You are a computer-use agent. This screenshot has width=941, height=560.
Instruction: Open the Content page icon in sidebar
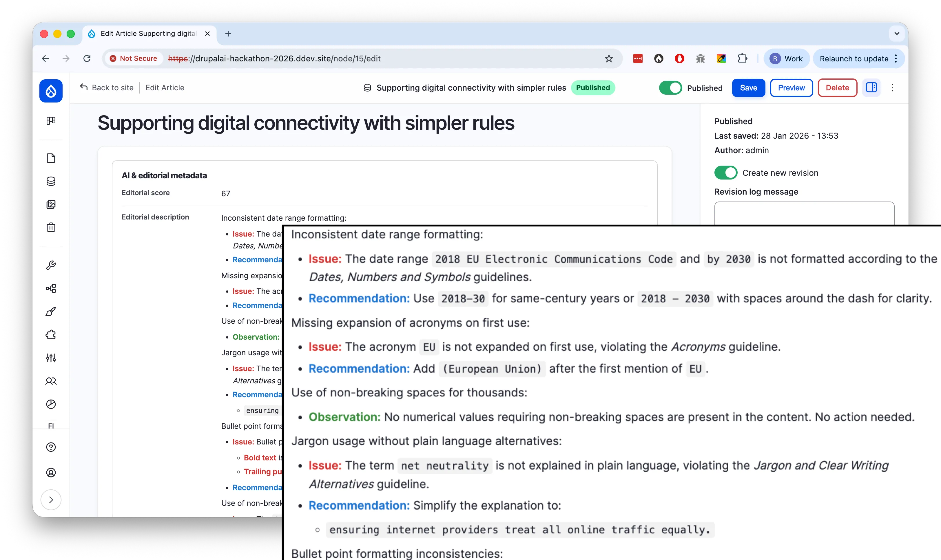(x=51, y=158)
